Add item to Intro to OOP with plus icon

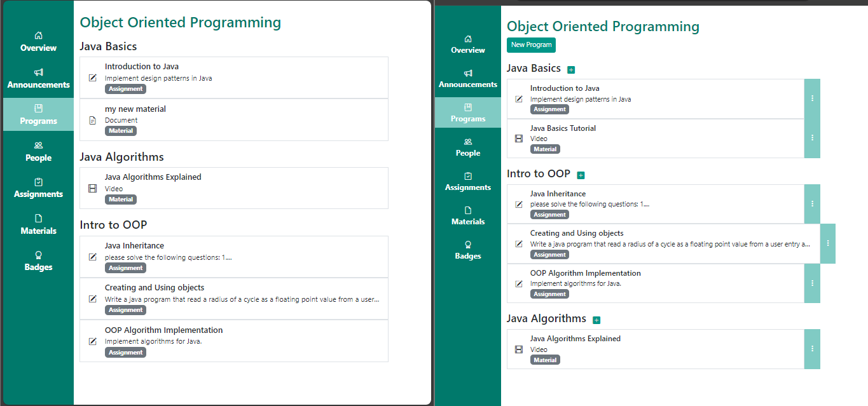(581, 175)
